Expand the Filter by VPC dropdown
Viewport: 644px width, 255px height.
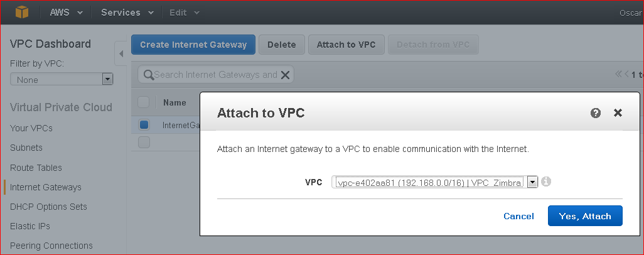[62, 79]
